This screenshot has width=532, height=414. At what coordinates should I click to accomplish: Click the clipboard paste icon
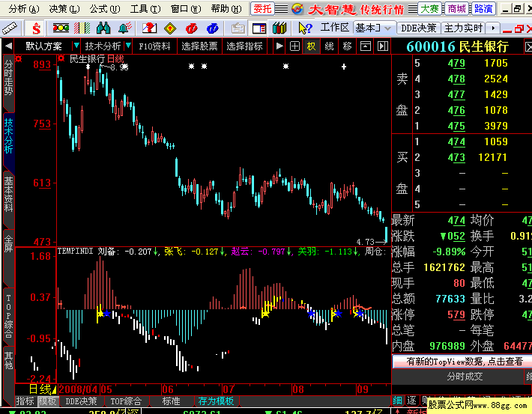(x=238, y=28)
